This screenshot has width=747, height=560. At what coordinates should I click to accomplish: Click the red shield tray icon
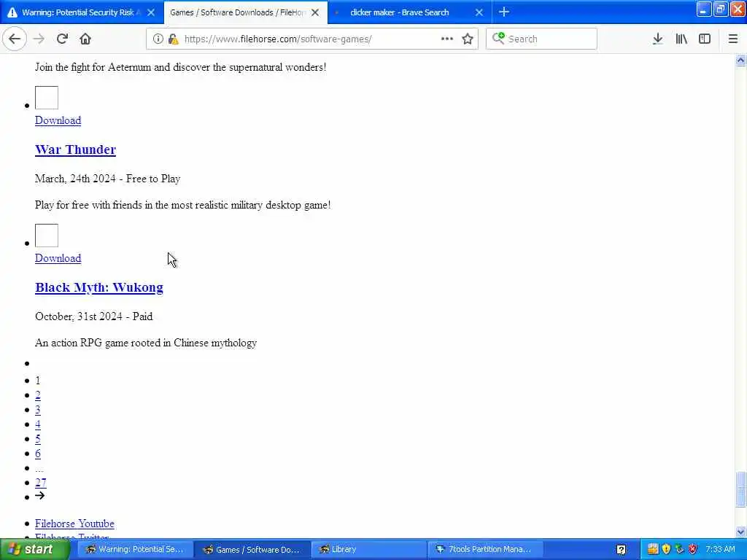(x=693, y=549)
